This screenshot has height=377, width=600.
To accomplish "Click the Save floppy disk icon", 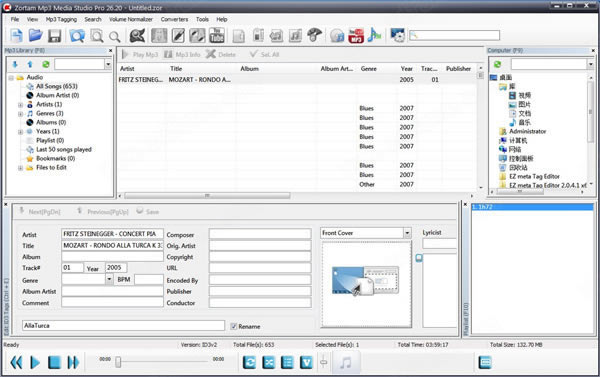I will pyautogui.click(x=54, y=36).
